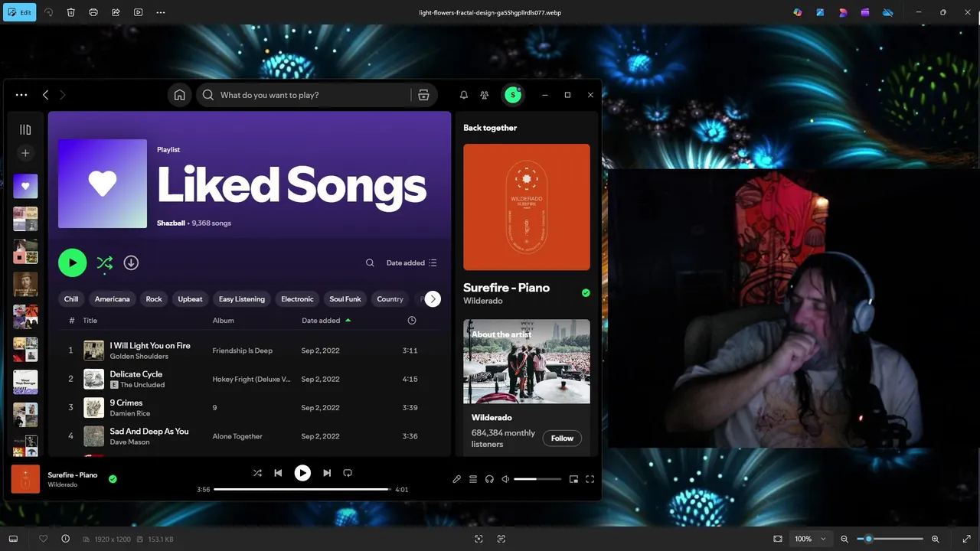Search within playlist using the magnifier icon
This screenshot has width=980, height=551.
(370, 262)
